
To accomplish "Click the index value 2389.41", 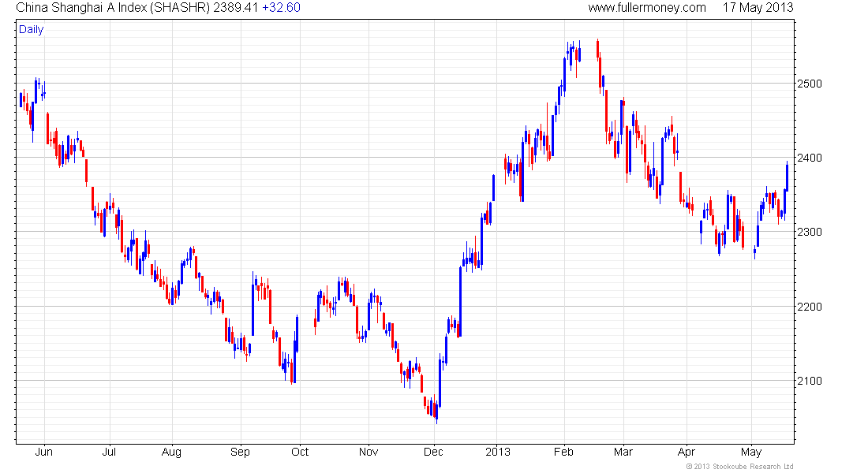I will (x=236, y=8).
